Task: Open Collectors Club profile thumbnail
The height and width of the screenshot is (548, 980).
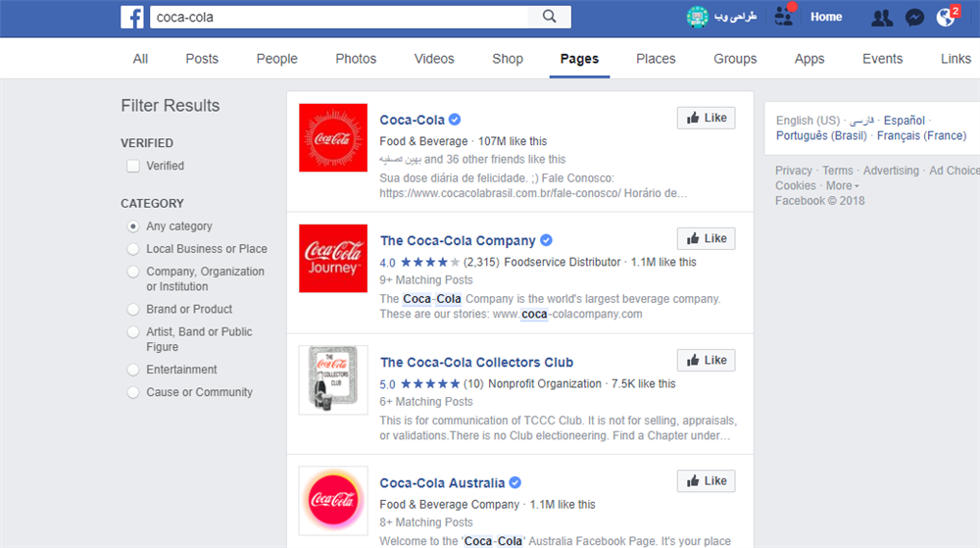Action: coord(333,379)
